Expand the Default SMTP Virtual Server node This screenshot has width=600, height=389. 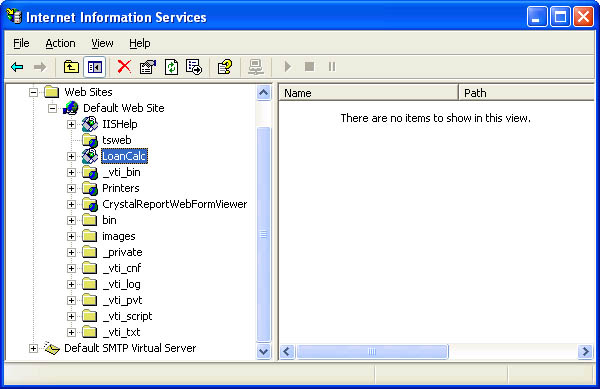tap(33, 348)
